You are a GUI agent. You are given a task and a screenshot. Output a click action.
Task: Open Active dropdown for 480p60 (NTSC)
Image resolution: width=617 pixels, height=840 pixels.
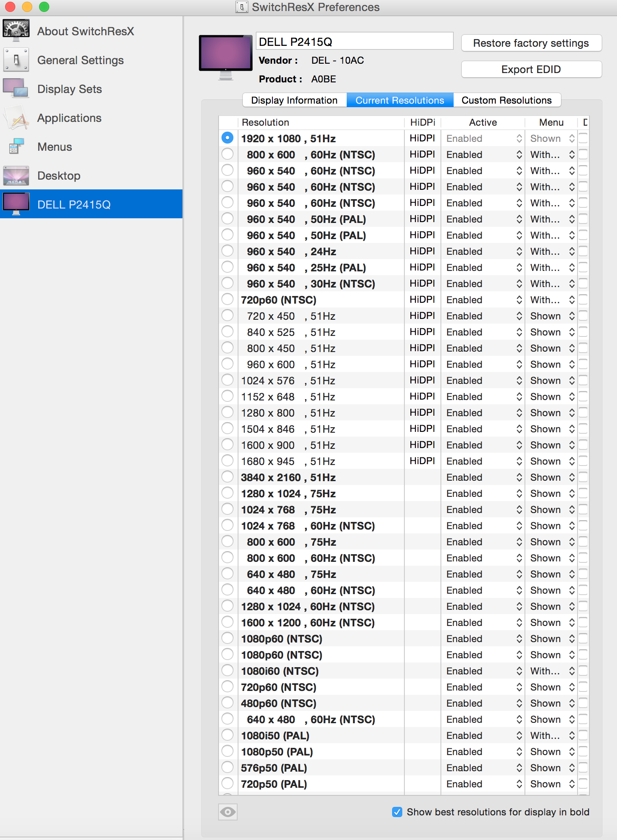pyautogui.click(x=484, y=703)
